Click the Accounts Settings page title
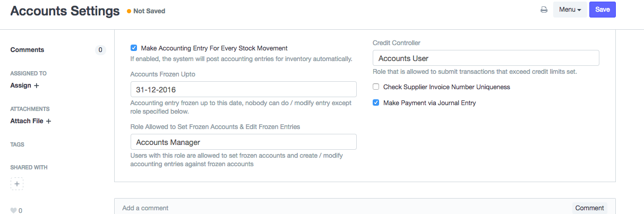 point(65,11)
